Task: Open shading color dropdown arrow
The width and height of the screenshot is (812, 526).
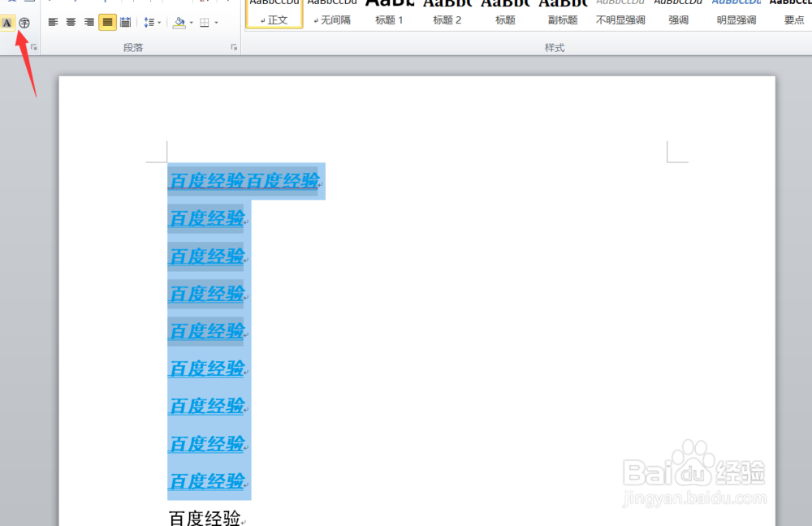Action: pyautogui.click(x=192, y=22)
